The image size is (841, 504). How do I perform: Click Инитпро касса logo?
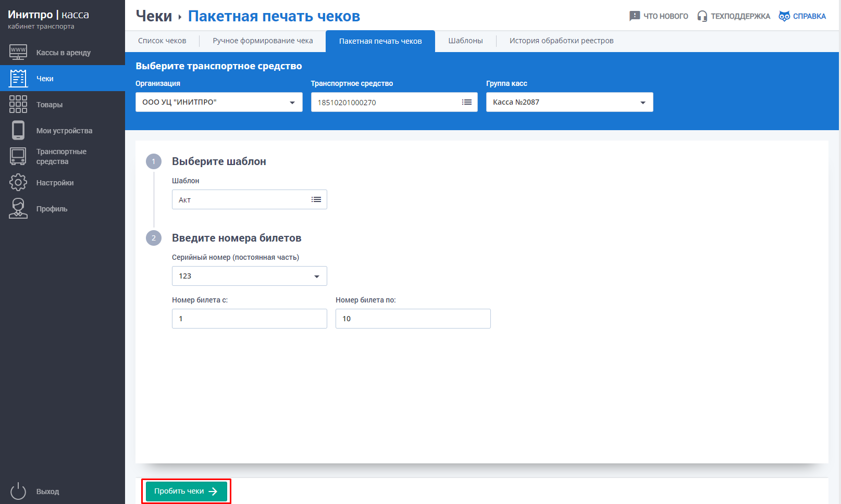[48, 15]
